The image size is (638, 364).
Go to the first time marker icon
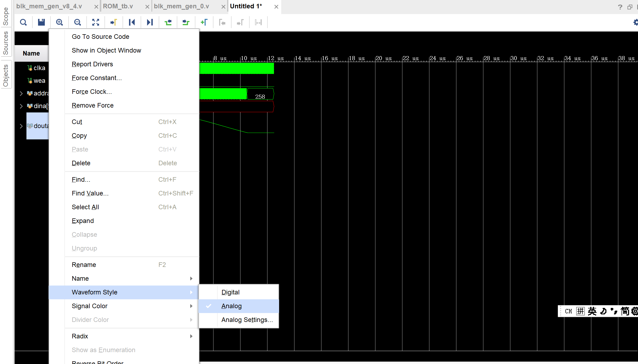pos(132,22)
